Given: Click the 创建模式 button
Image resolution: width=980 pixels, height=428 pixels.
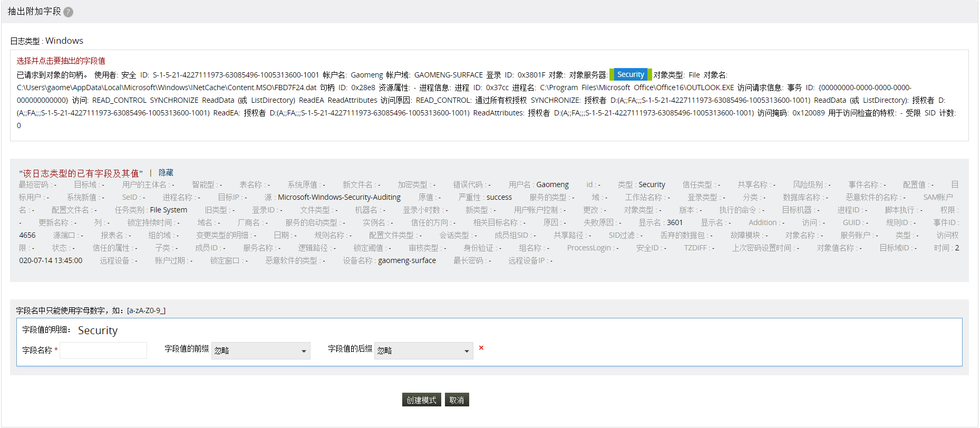Looking at the screenshot, I should coord(421,400).
